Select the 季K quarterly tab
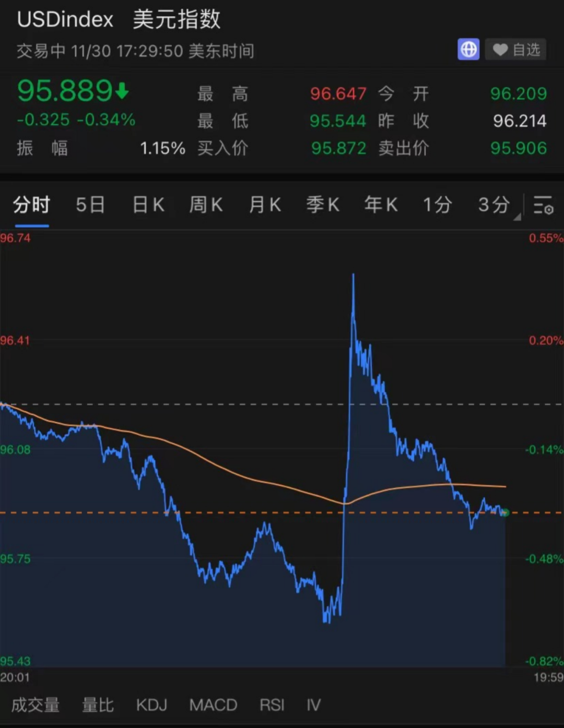Screen dimensions: 564x728 [x=323, y=205]
